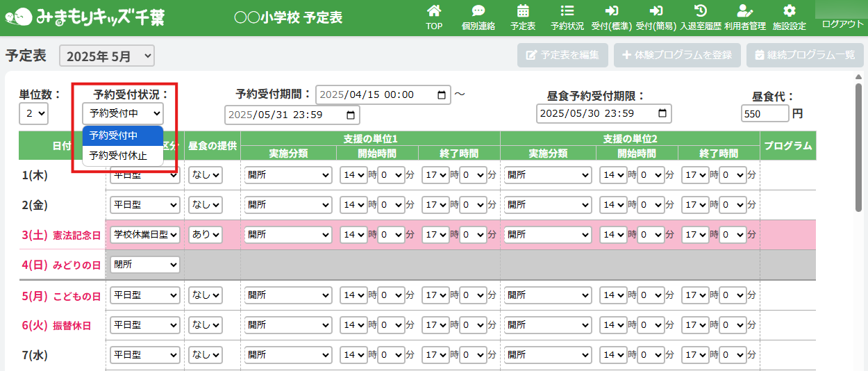This screenshot has width=868, height=371.
Task: Open 利用者管理 user edit icon
Action: coord(744,12)
